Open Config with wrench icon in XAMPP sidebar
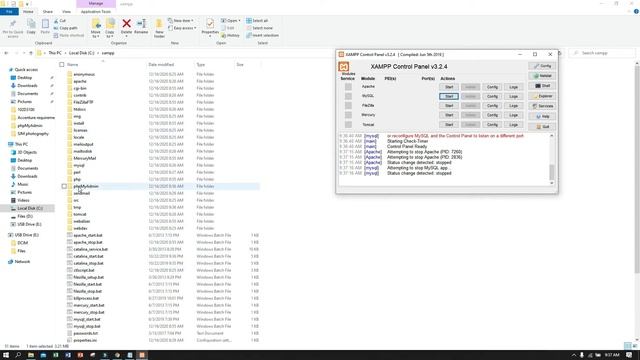 click(542, 66)
